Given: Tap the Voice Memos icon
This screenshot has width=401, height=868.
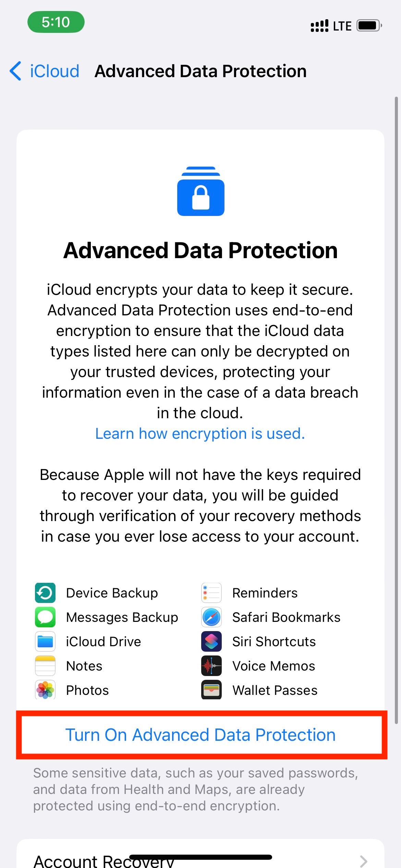Looking at the screenshot, I should pos(211,666).
